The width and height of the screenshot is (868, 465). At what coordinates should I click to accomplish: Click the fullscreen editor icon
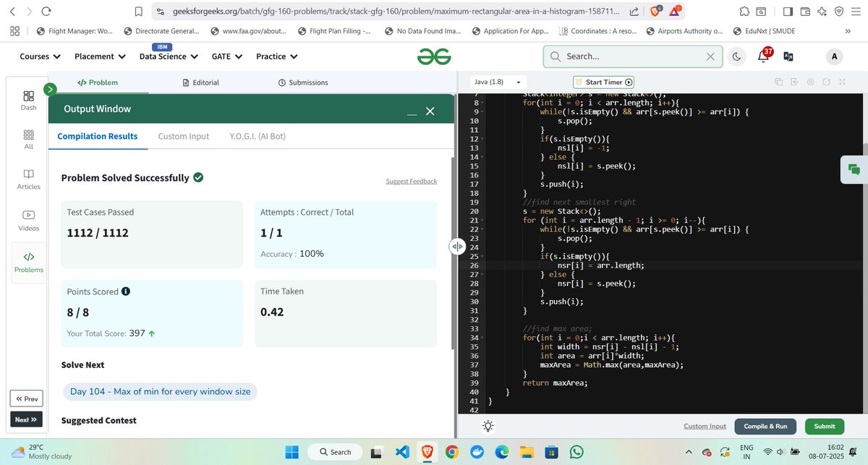[842, 82]
